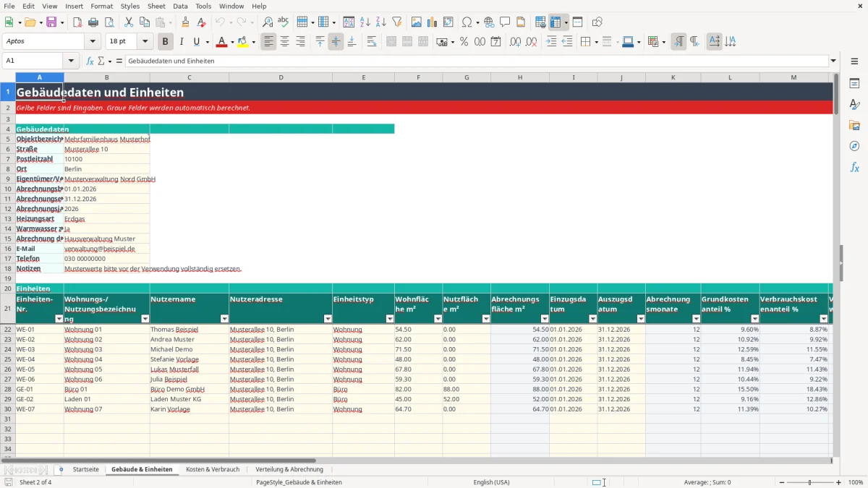Screen dimensions: 868x488
Task: Switch to Verteilung & Abrechnung sheet tab
Action: coord(289,469)
